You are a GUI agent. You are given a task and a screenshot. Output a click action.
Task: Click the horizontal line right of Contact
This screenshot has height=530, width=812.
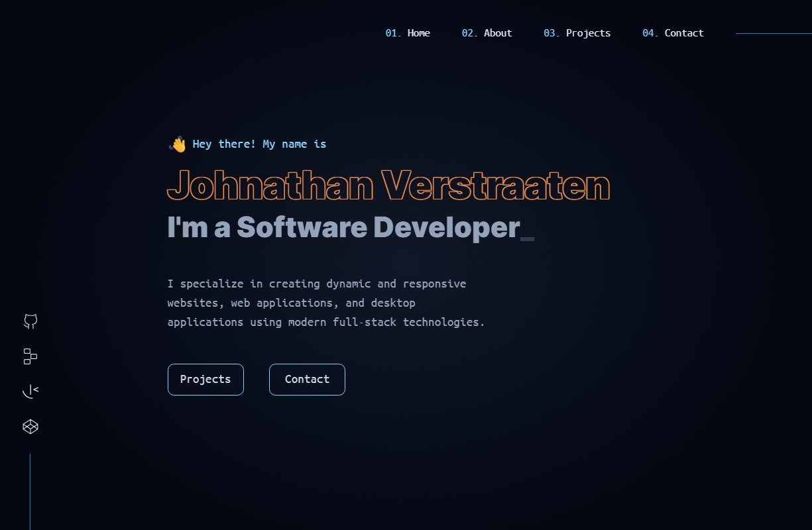click(x=773, y=33)
